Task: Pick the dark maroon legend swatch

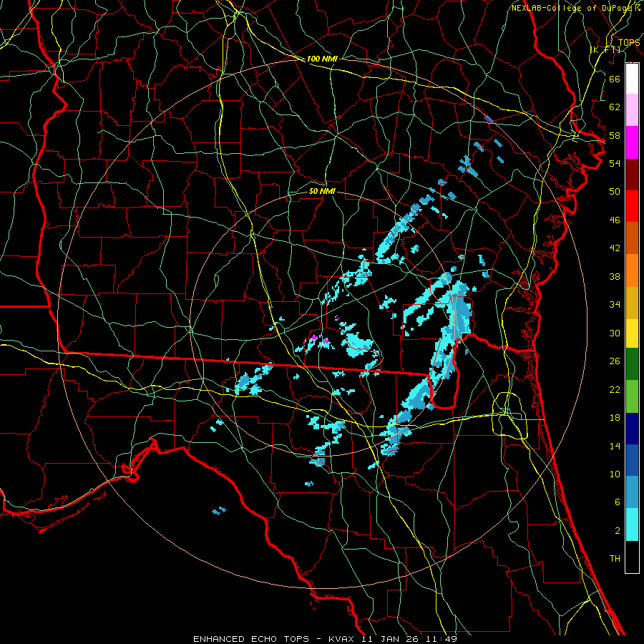Action: (x=632, y=175)
